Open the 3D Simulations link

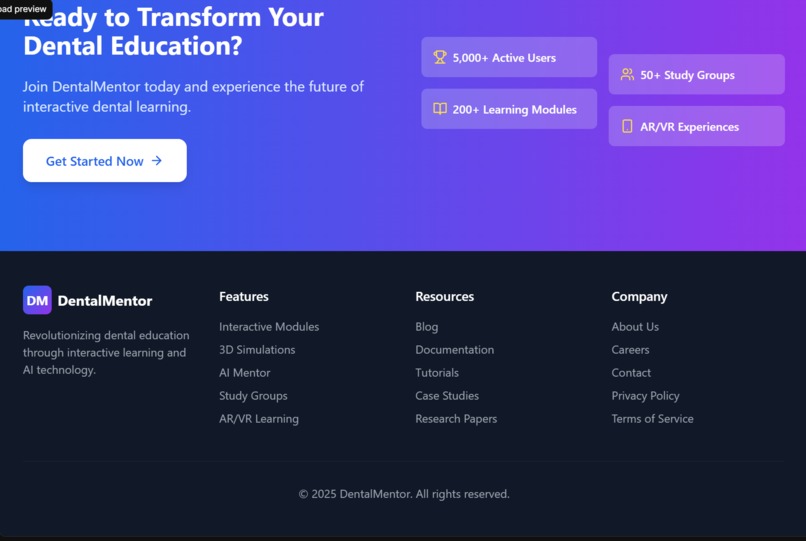click(257, 350)
